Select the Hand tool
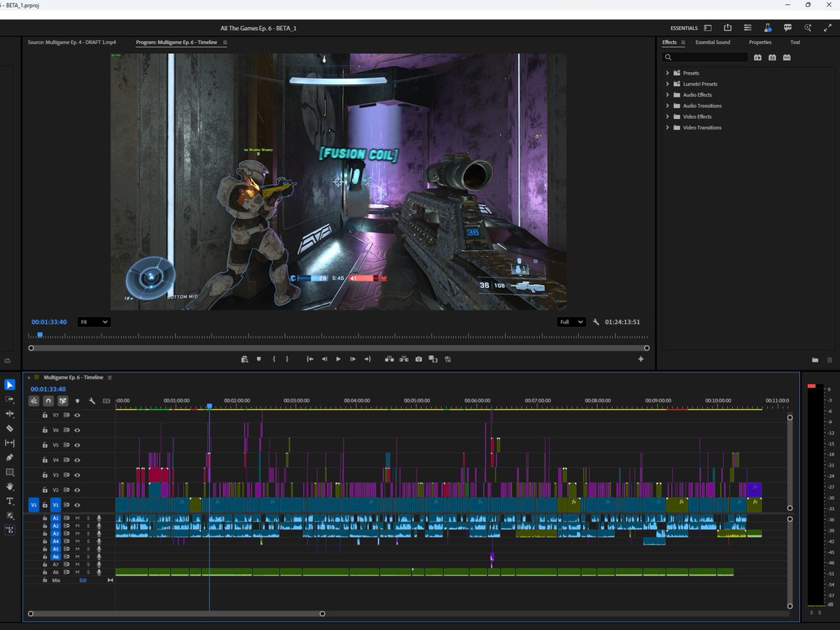This screenshot has height=630, width=840. click(x=10, y=486)
